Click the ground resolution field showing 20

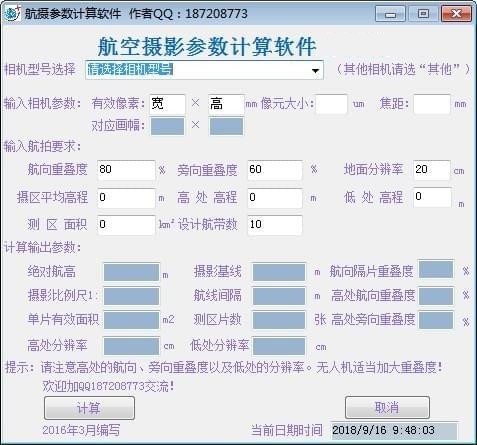click(x=432, y=170)
